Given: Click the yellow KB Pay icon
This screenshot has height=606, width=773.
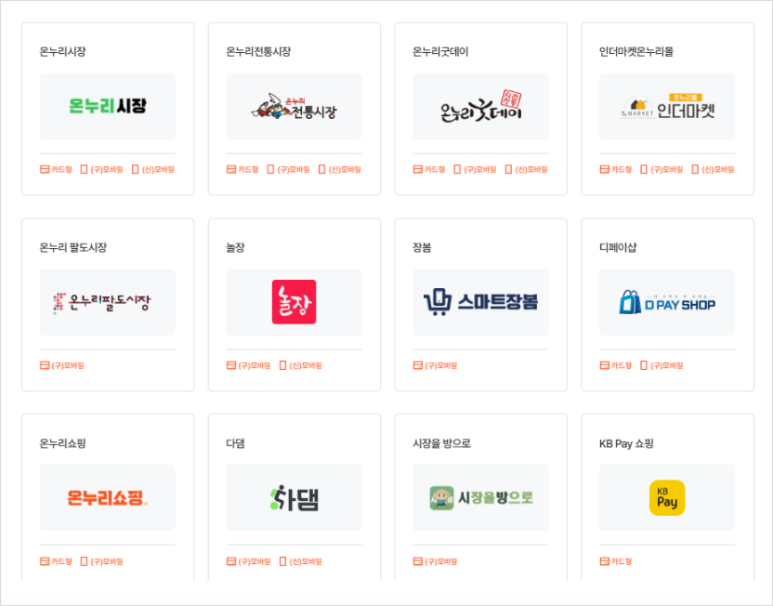Looking at the screenshot, I should 667,498.
